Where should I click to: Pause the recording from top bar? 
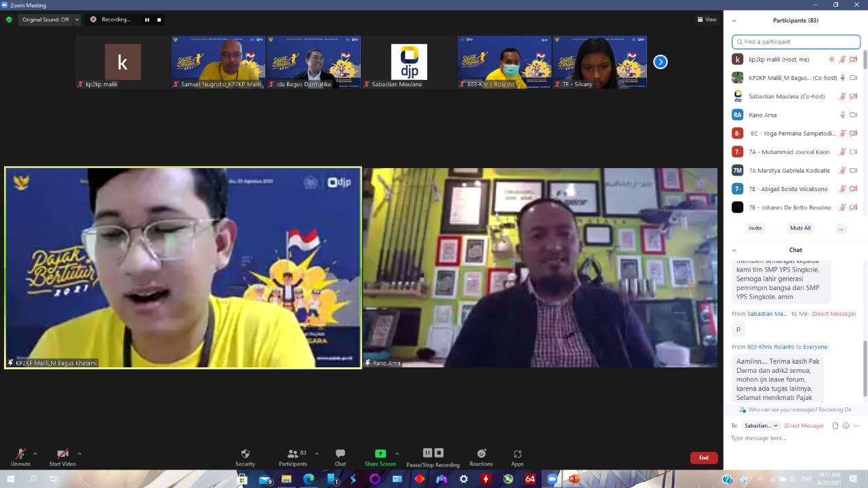[146, 20]
